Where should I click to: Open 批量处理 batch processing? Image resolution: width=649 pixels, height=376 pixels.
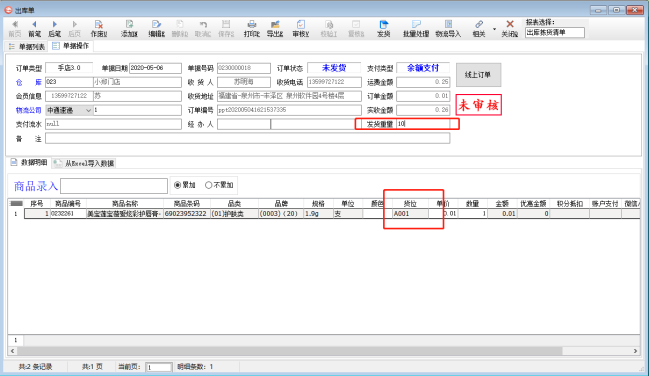click(416, 29)
